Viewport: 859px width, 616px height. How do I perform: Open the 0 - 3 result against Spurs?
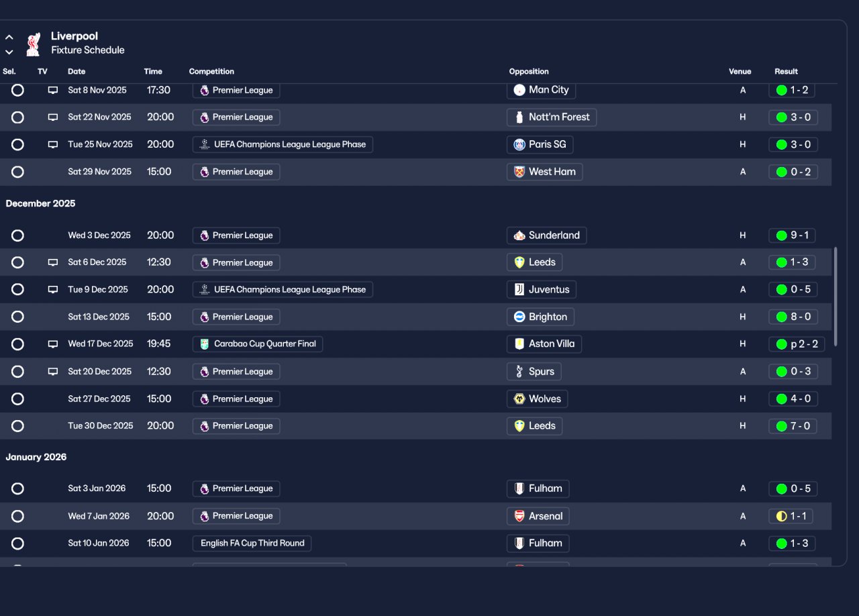(793, 372)
